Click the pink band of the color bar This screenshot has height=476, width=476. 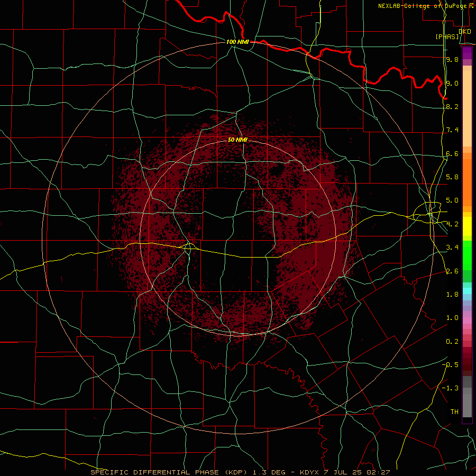tap(467, 321)
